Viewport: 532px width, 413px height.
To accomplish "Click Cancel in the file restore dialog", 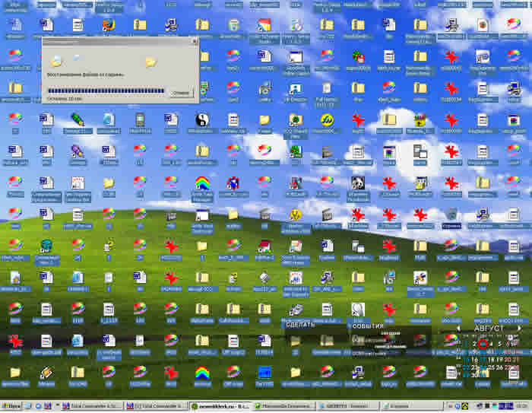I will pos(182,93).
